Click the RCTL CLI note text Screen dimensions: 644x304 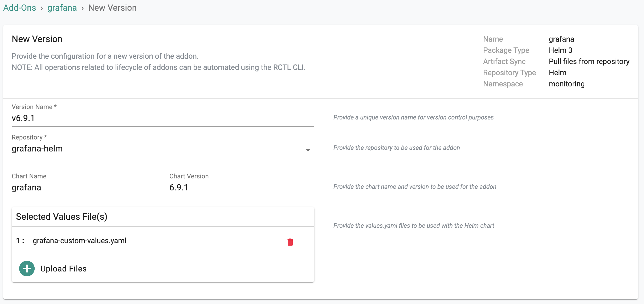pos(158,67)
